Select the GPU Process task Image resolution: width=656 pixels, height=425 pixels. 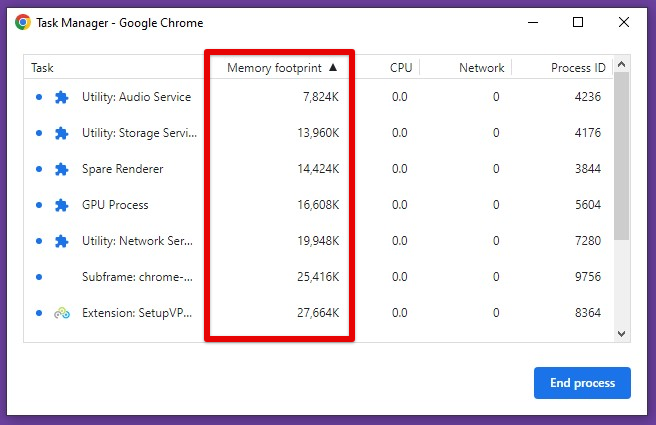[319, 205]
